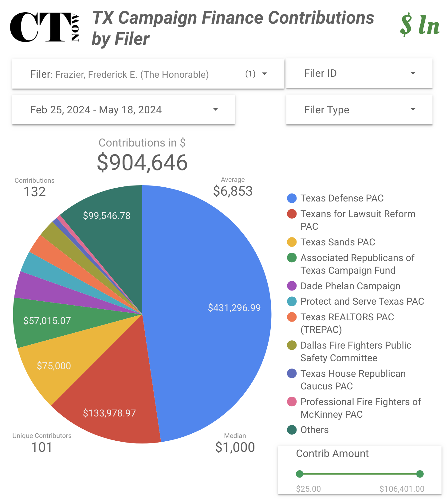The height and width of the screenshot is (500, 448).
Task: Click the Contrib Amount slider minimum handle
Action: 300,474
